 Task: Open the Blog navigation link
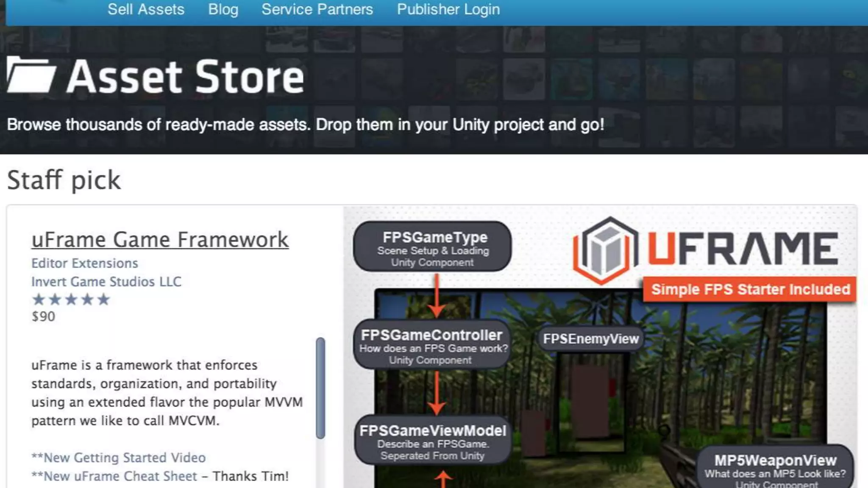click(223, 9)
